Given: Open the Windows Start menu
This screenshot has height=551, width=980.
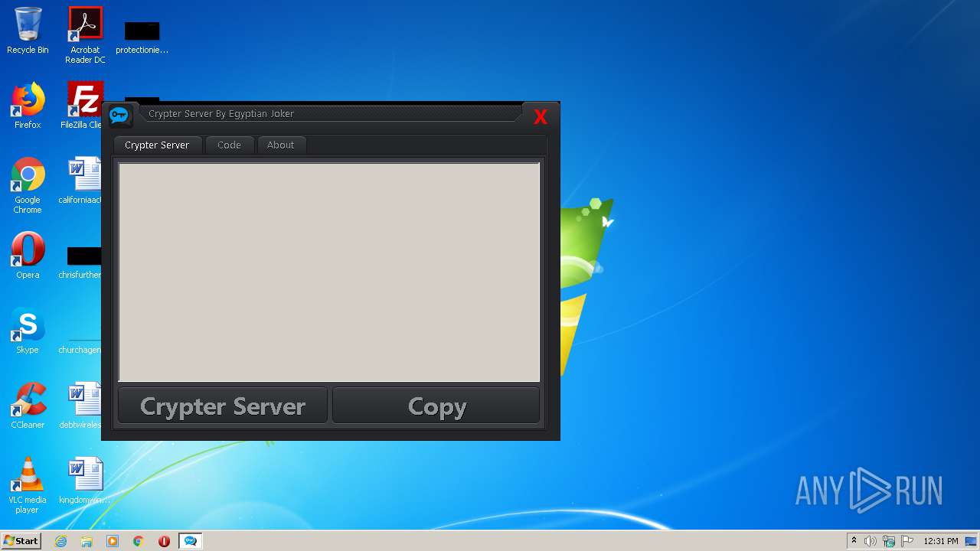Looking at the screenshot, I should (x=21, y=541).
